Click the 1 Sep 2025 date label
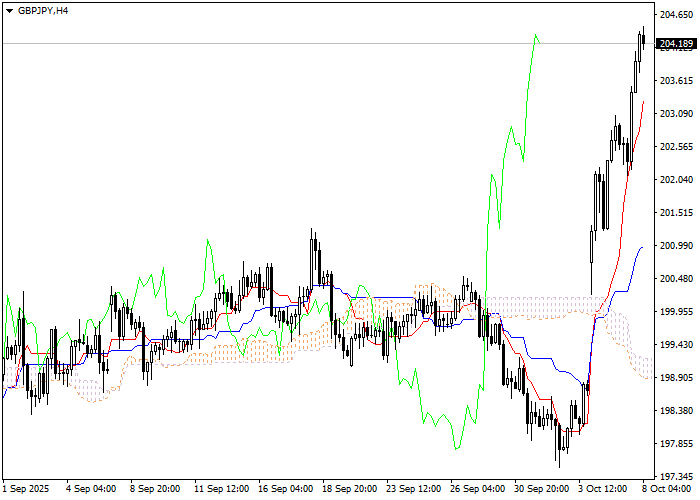This screenshot has height=500, width=700. (x=24, y=490)
